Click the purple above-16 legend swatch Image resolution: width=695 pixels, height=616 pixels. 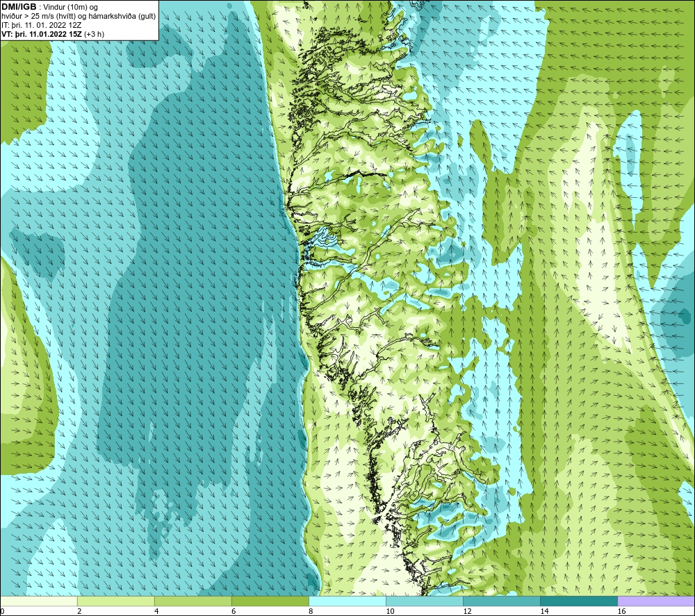tap(656, 601)
